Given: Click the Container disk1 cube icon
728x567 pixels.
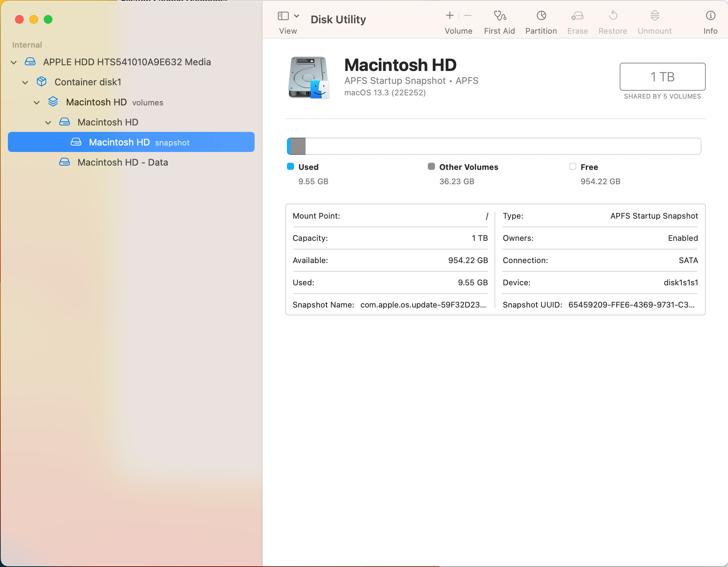Looking at the screenshot, I should [42, 82].
